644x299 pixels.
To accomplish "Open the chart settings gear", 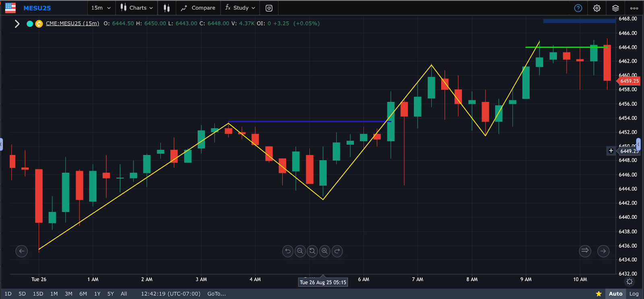I will [597, 8].
